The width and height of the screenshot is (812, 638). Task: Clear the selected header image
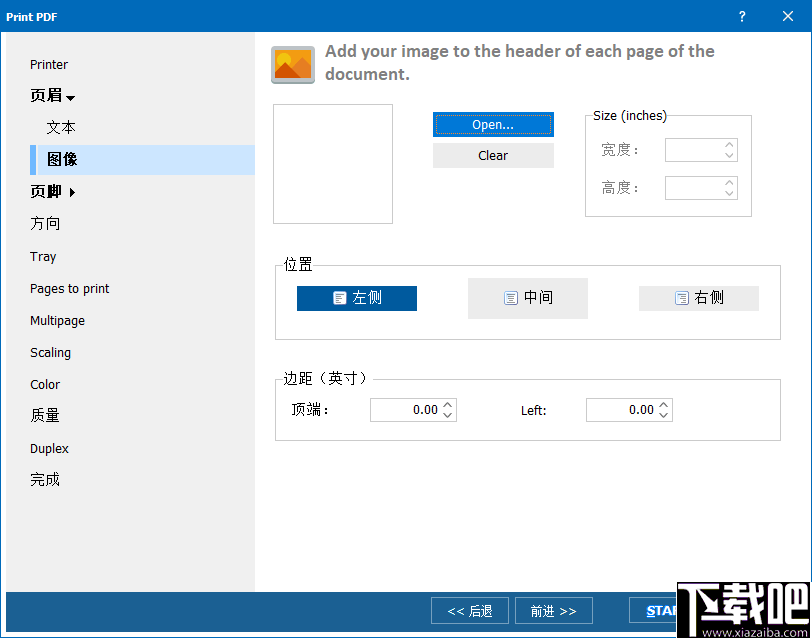[x=493, y=155]
